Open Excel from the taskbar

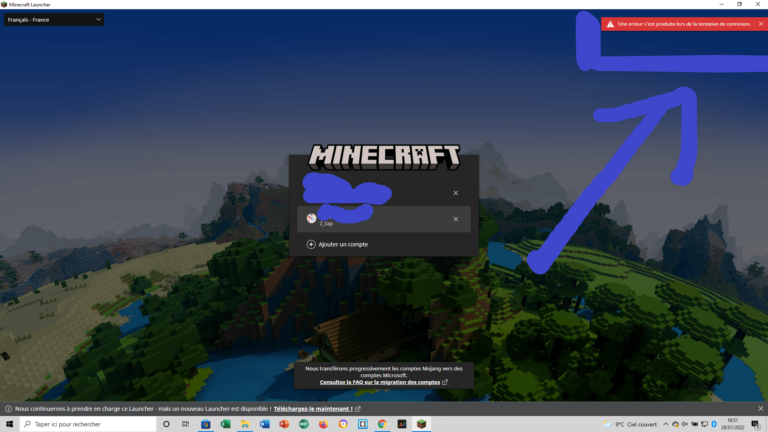(226, 424)
